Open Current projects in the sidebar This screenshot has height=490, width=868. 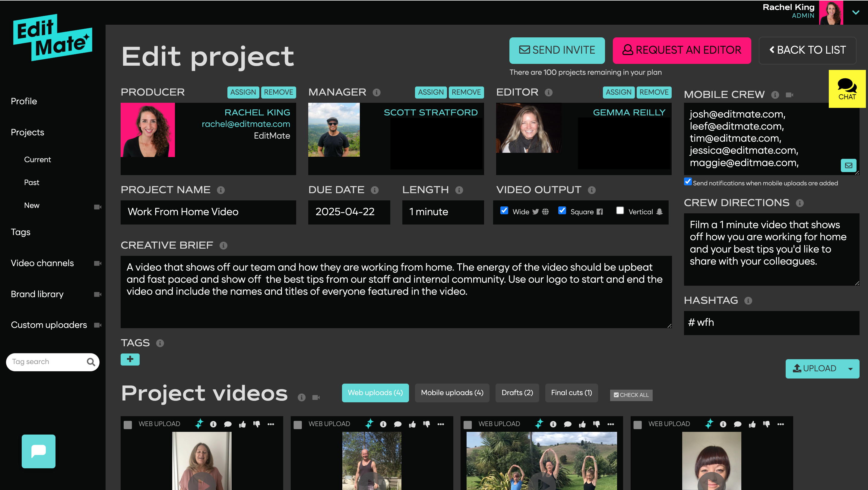coord(37,160)
